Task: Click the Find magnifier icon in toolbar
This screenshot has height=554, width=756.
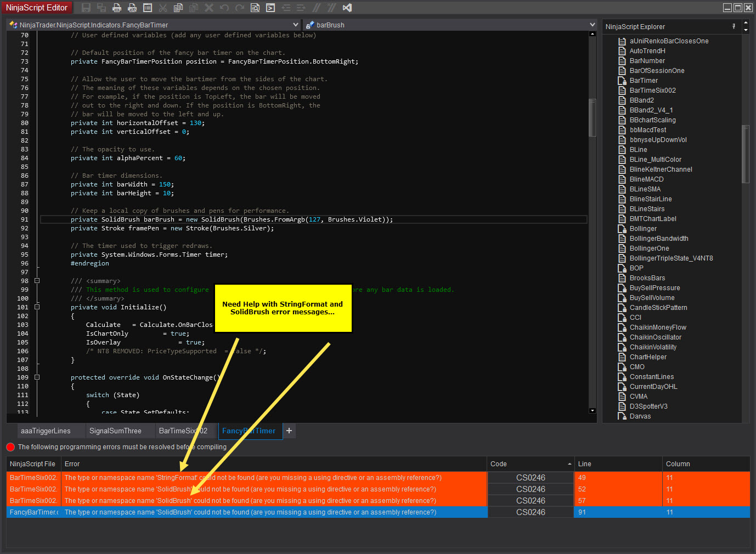Action: pos(255,8)
